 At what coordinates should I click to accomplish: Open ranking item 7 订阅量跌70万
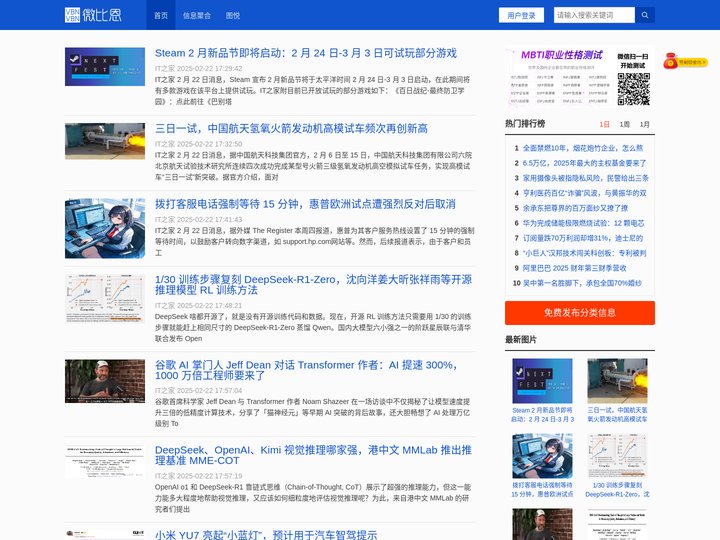[583, 238]
